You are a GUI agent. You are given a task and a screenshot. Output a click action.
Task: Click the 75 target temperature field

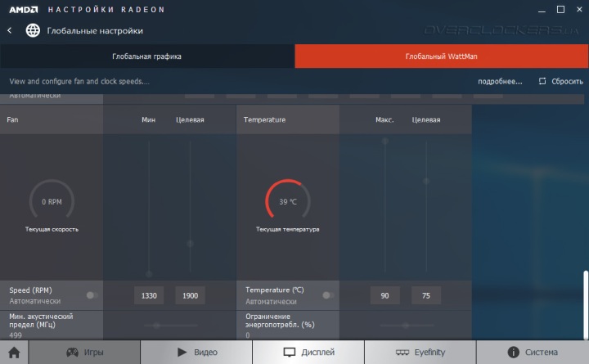click(426, 295)
